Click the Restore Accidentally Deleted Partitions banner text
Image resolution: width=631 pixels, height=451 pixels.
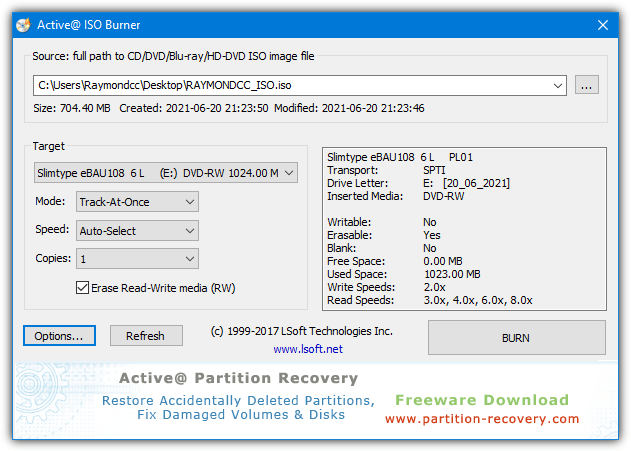[x=238, y=401]
